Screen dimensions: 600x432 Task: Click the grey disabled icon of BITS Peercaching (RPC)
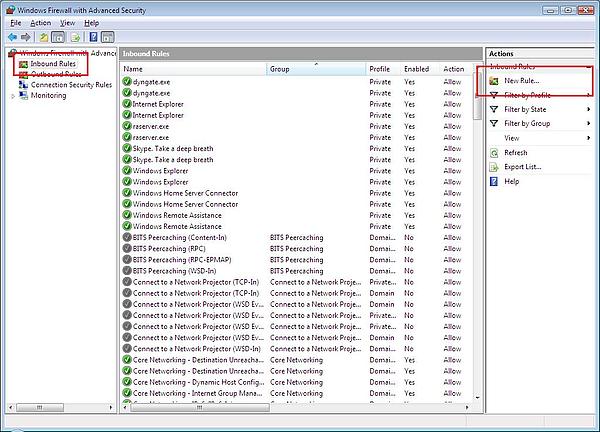pos(127,248)
